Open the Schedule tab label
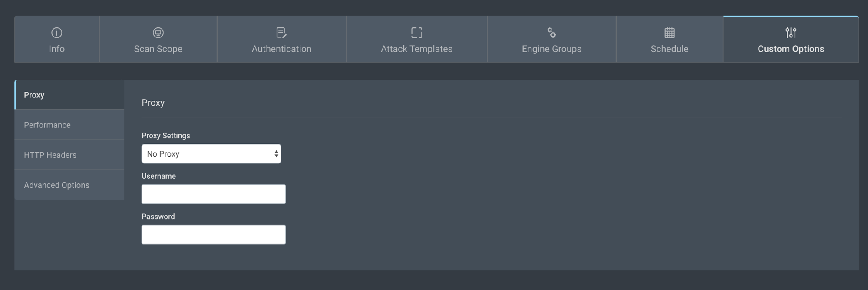This screenshot has width=868, height=290. [669, 49]
